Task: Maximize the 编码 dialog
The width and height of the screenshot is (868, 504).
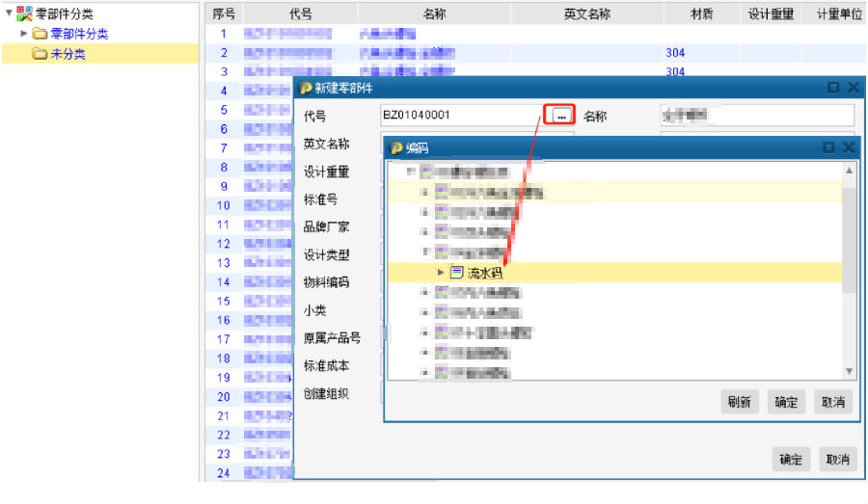Action: pos(828,147)
